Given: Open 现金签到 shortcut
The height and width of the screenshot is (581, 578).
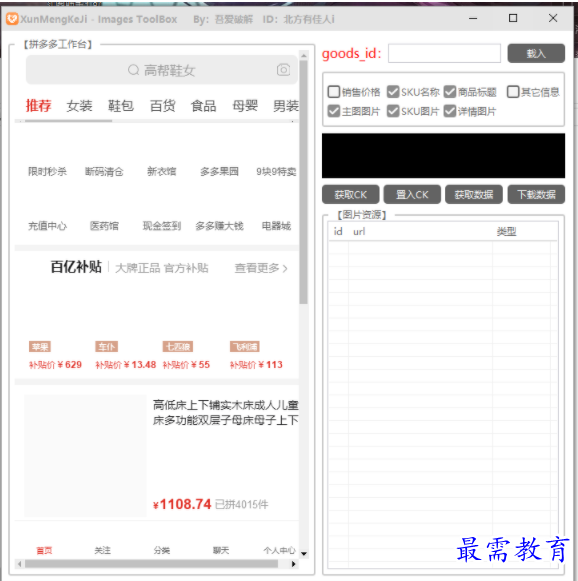Looking at the screenshot, I should click(x=162, y=226).
